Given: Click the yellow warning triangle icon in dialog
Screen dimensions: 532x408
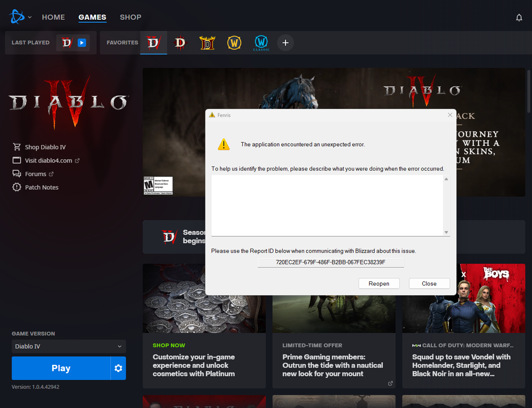Looking at the screenshot, I should [224, 144].
